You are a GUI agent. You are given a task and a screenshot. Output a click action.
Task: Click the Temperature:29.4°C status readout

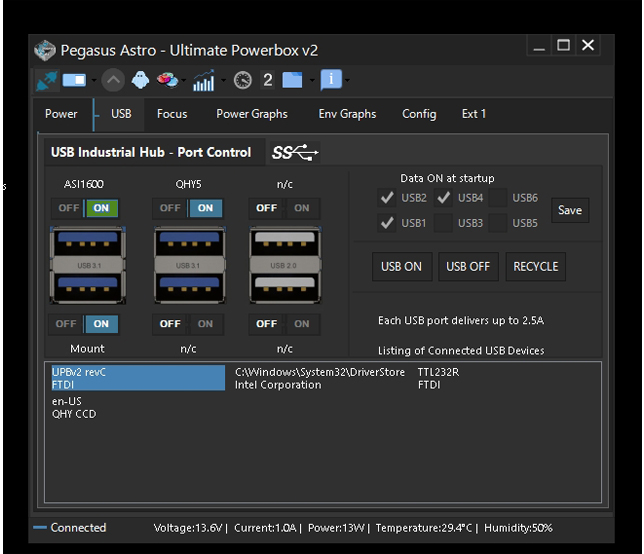point(424,528)
